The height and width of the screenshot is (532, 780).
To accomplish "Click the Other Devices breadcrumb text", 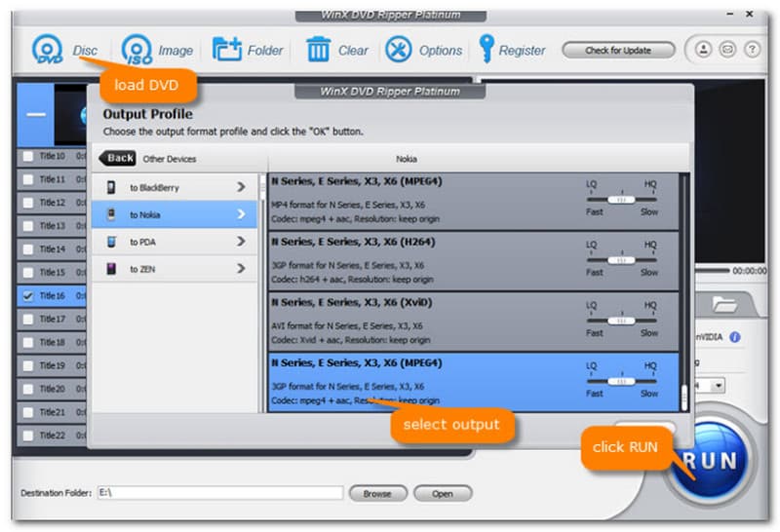I will pos(170,159).
